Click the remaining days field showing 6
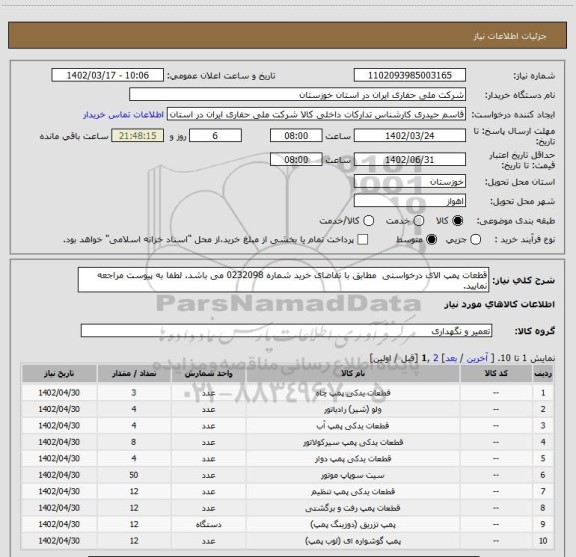 (x=215, y=136)
